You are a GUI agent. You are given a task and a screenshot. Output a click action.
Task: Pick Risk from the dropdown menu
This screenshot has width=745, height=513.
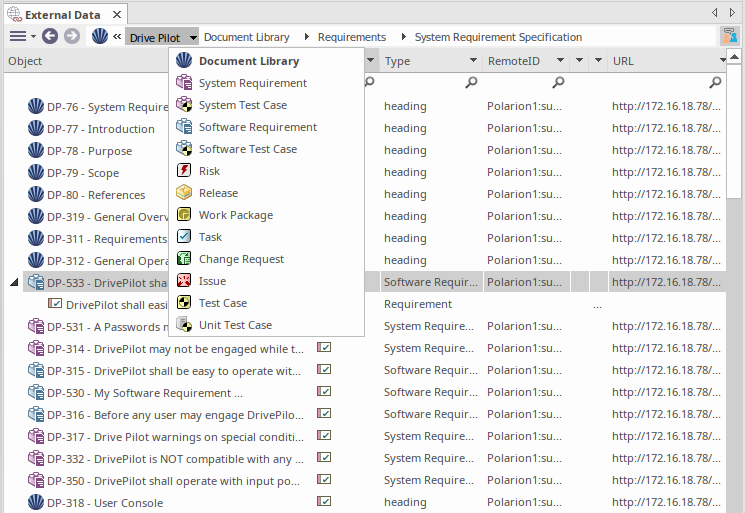266,171
